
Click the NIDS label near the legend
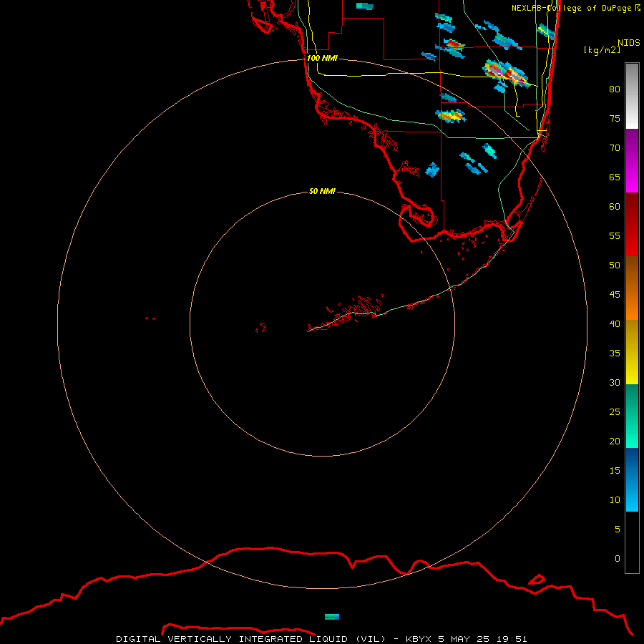[629, 42]
